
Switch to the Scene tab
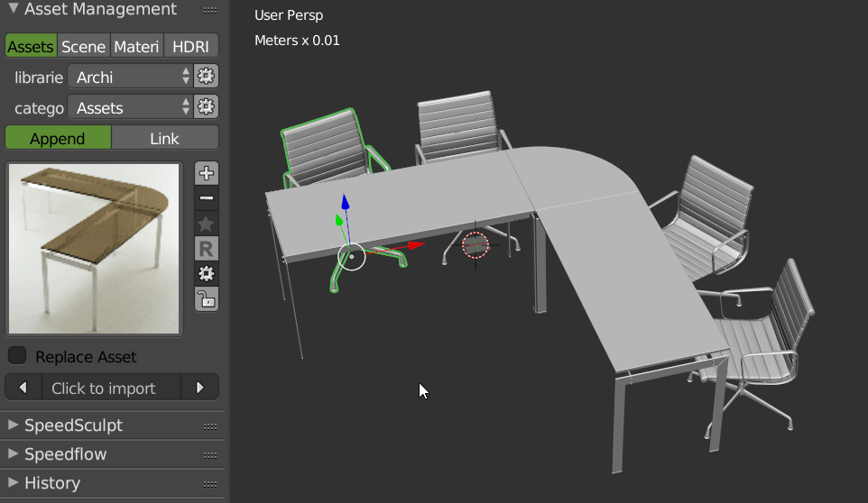point(83,47)
